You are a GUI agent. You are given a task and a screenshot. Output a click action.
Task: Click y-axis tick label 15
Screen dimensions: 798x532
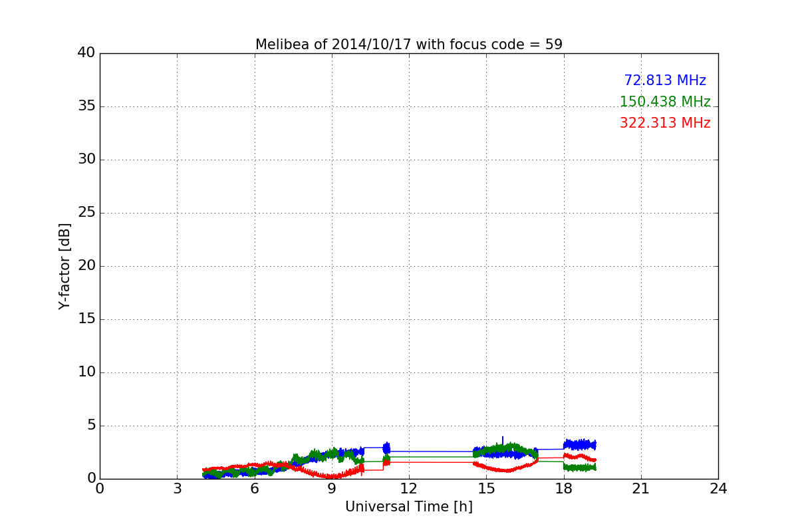[x=86, y=319]
